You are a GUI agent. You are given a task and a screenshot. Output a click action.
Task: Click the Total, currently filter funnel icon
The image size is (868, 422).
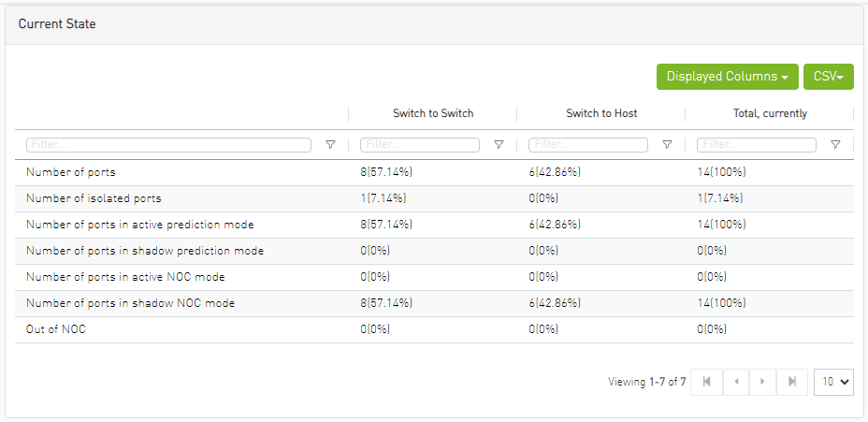click(835, 145)
